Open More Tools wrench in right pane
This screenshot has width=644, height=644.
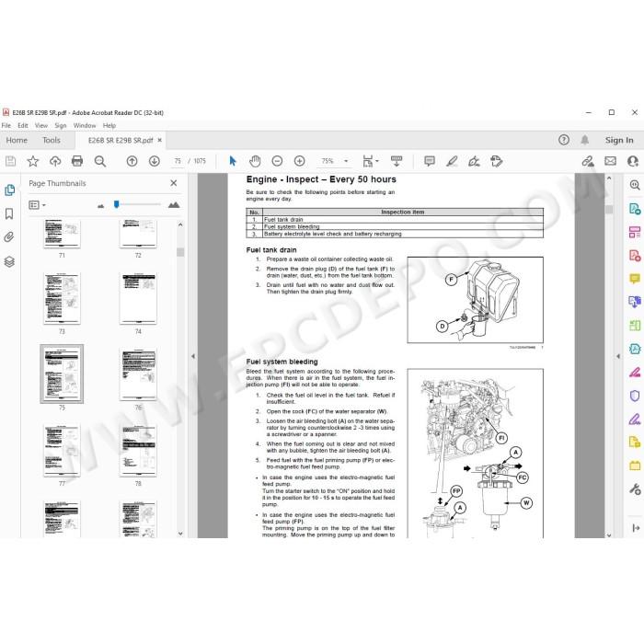point(635,489)
